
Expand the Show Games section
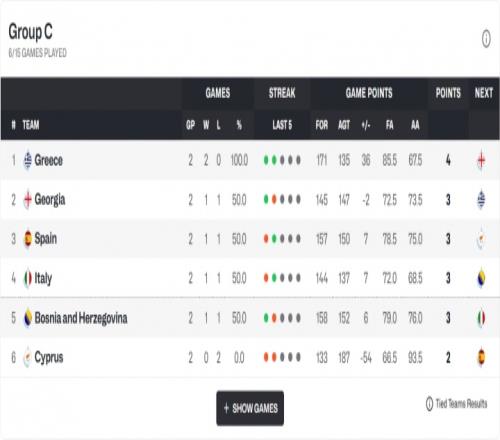[250, 408]
